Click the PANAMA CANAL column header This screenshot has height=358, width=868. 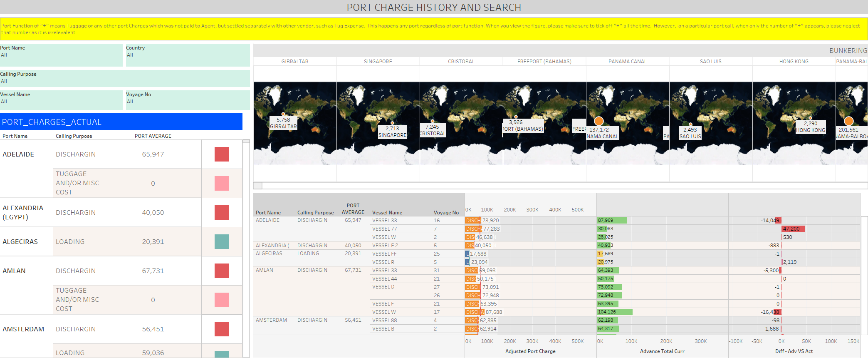[x=628, y=62]
